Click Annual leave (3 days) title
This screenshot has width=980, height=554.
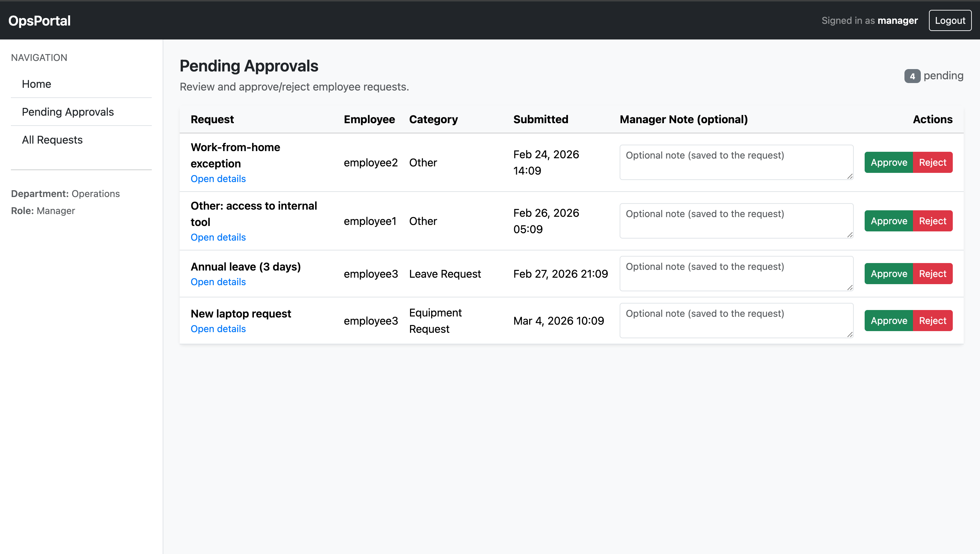point(245,266)
